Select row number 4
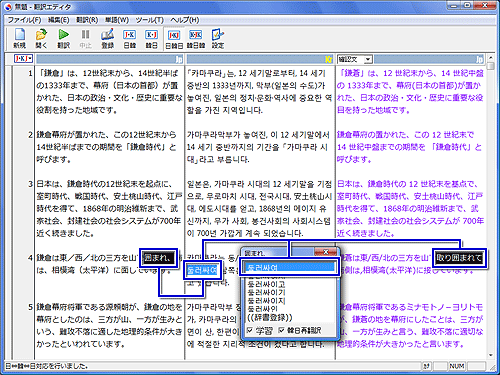 coord(30,258)
